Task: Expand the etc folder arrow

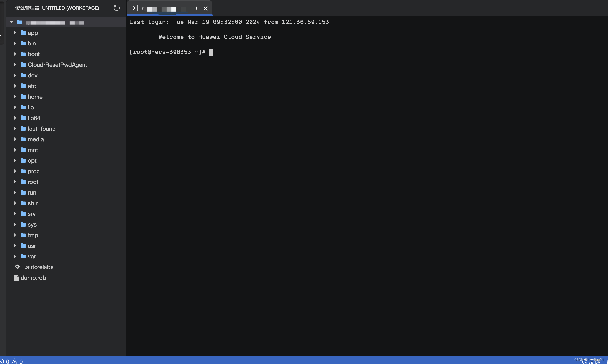Action: [15, 86]
